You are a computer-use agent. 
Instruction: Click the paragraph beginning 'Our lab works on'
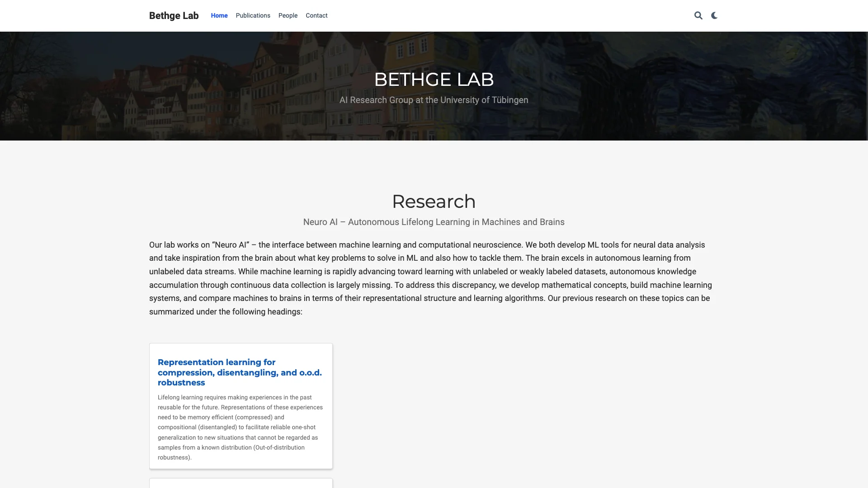coord(431,278)
